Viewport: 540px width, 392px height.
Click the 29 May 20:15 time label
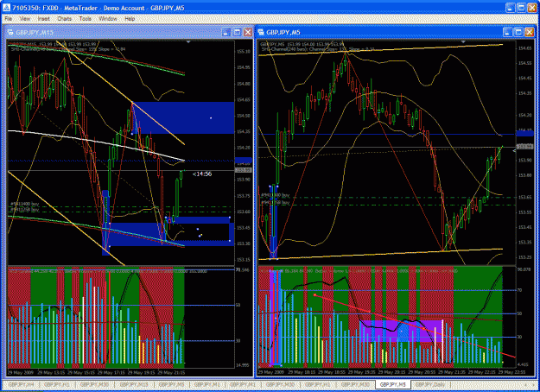[392, 372]
